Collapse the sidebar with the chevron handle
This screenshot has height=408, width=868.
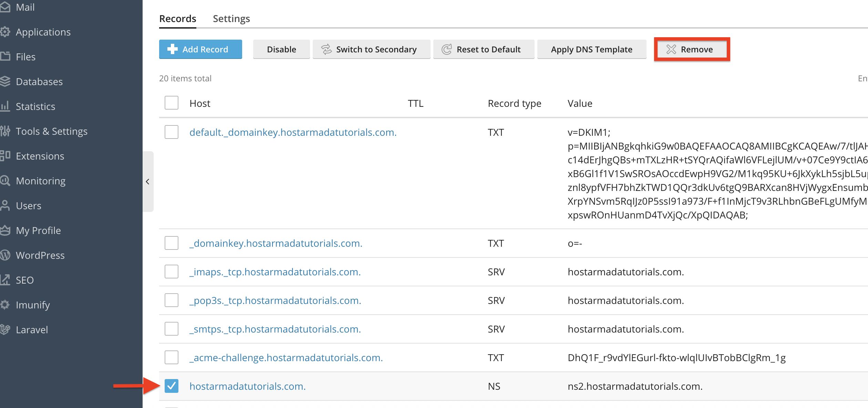pyautogui.click(x=148, y=182)
